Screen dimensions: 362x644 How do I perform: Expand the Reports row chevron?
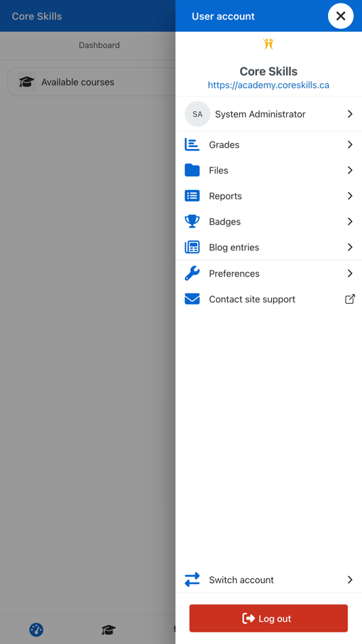pos(350,196)
